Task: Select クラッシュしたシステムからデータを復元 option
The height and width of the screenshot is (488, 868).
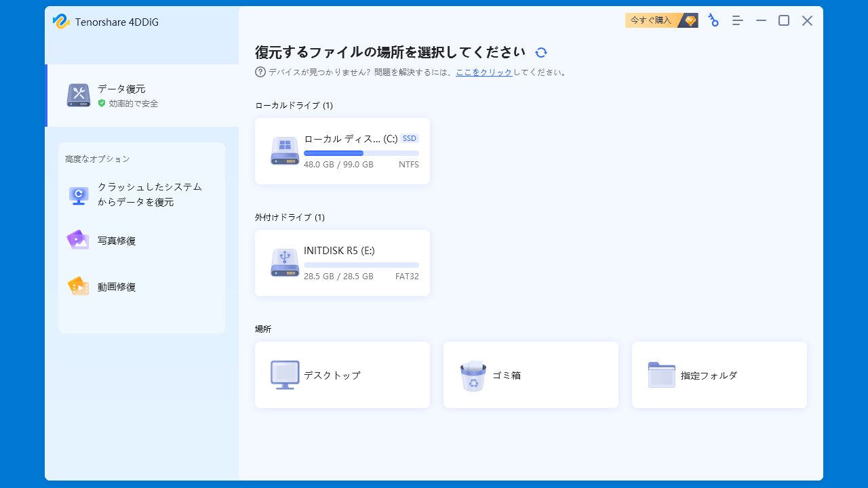Action: (142, 195)
